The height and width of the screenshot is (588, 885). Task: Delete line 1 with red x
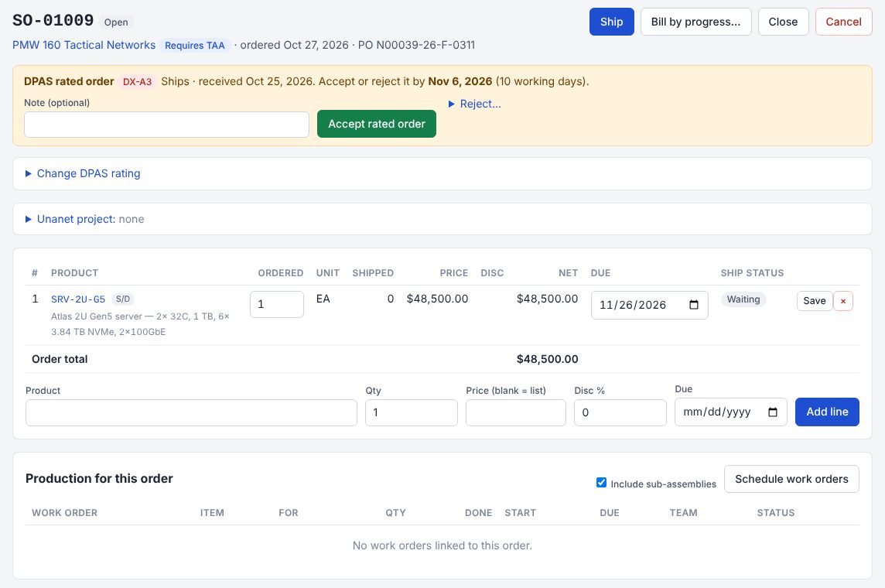coord(842,301)
